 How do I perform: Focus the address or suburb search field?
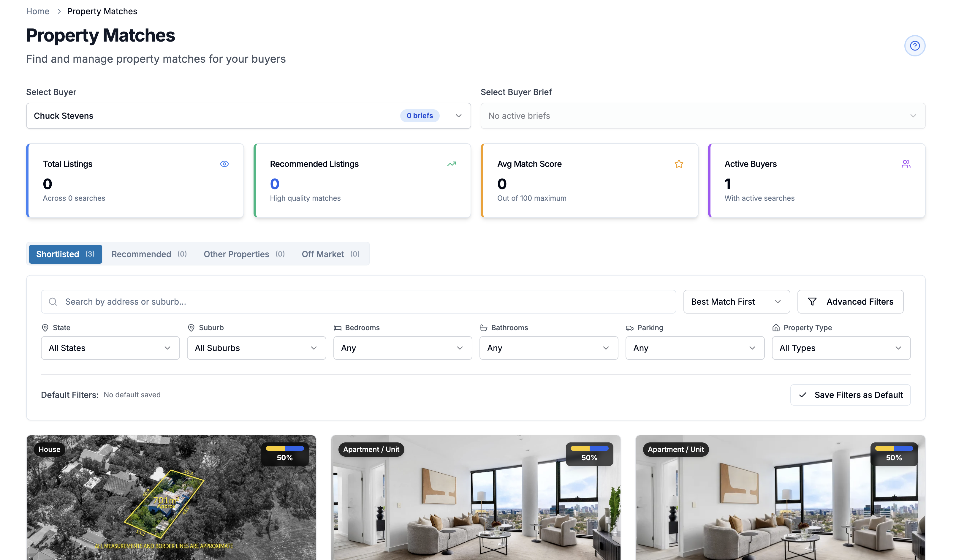[358, 302]
